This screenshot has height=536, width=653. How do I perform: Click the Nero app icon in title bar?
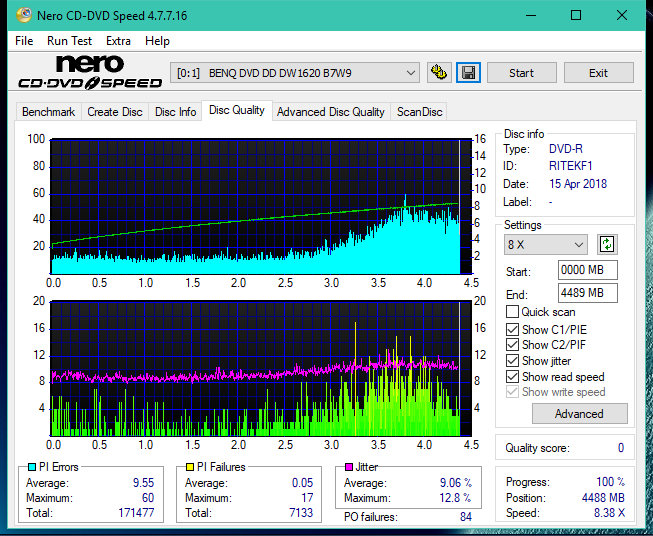pyautogui.click(x=24, y=15)
